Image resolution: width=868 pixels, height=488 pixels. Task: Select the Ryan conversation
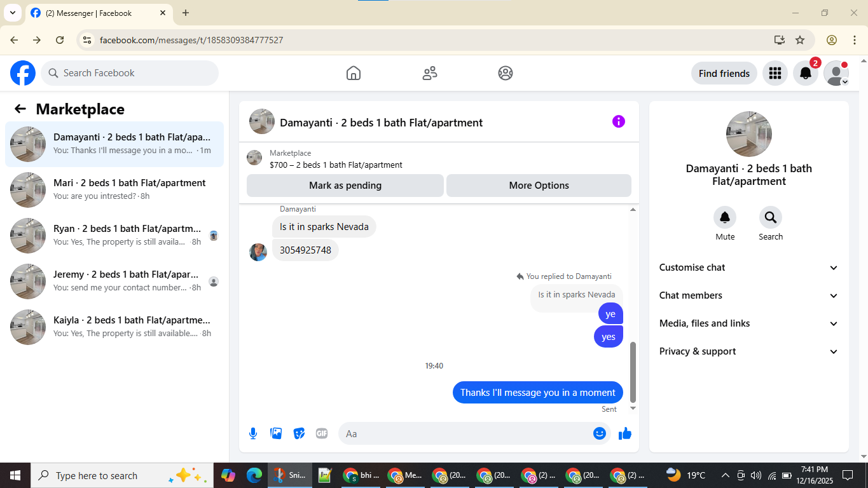tap(114, 236)
